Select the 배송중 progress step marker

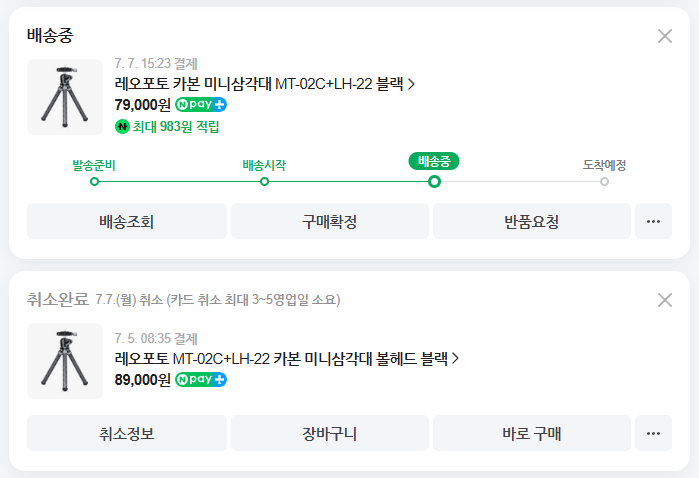434,181
